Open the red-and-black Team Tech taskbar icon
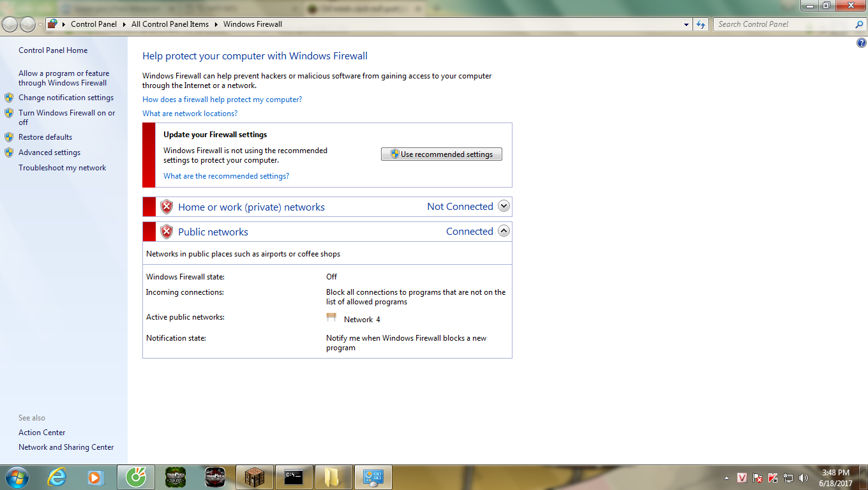 click(215, 477)
